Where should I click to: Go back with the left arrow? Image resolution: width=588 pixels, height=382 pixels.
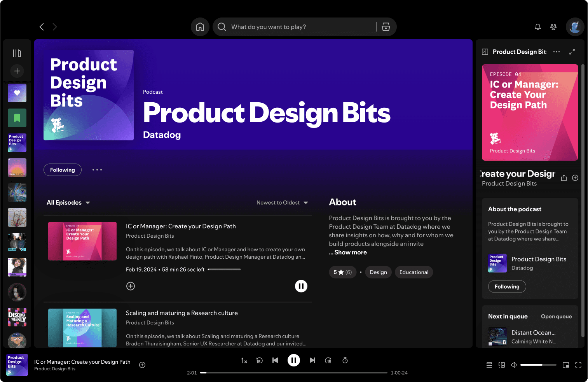(42, 27)
